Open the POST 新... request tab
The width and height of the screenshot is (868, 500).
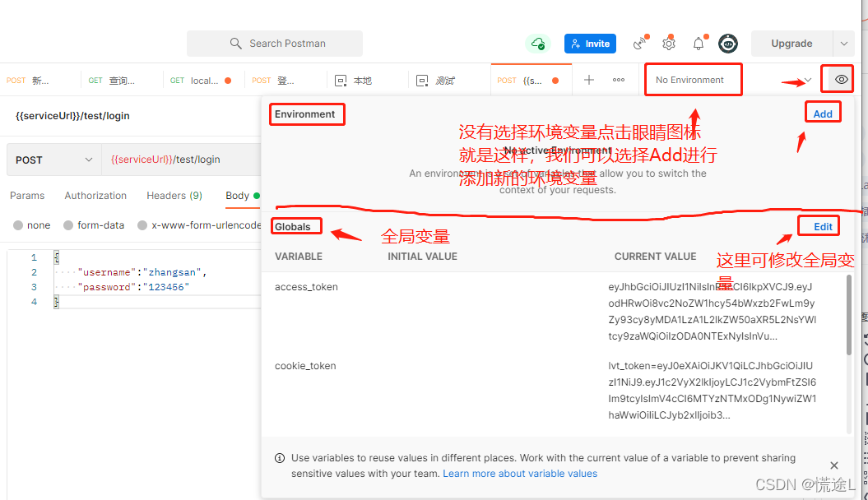coord(40,81)
